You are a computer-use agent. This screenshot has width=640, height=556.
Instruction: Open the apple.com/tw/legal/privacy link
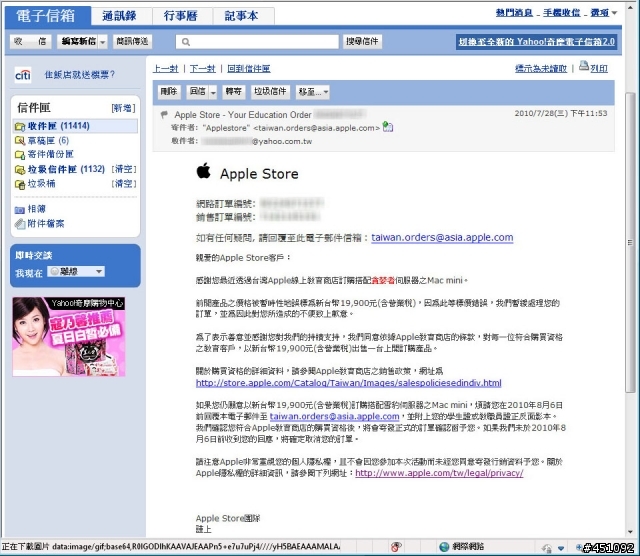point(439,473)
